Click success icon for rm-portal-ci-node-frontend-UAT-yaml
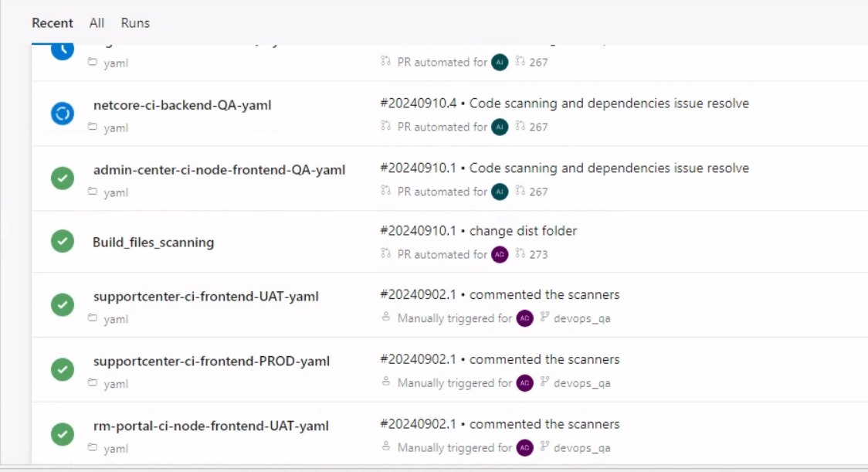 63,435
